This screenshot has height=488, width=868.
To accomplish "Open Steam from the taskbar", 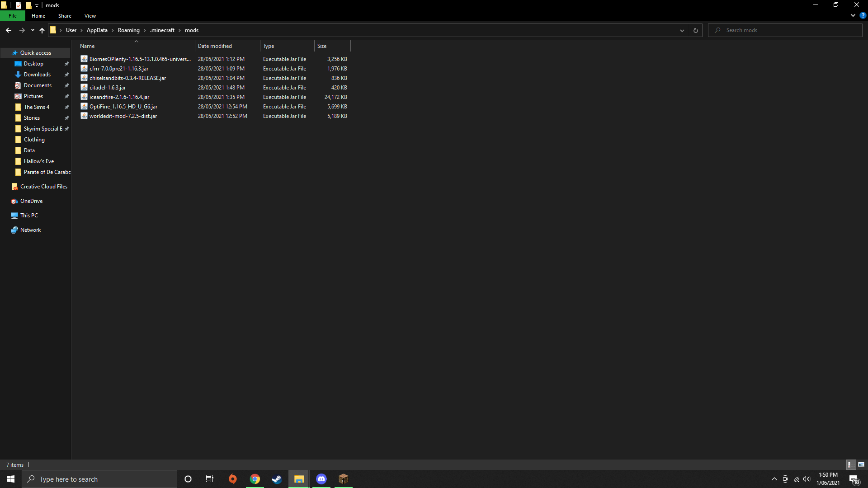I will [277, 479].
